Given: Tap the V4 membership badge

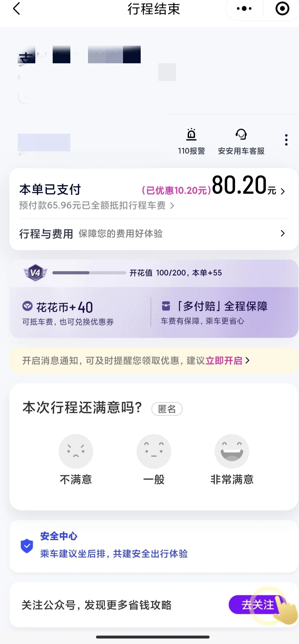Looking at the screenshot, I should (x=35, y=273).
